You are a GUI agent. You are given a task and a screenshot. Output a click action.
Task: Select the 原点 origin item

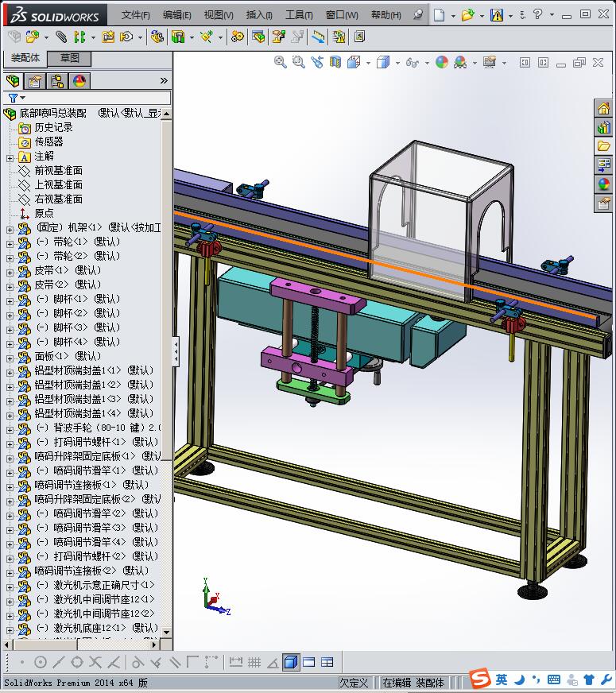[x=45, y=213]
